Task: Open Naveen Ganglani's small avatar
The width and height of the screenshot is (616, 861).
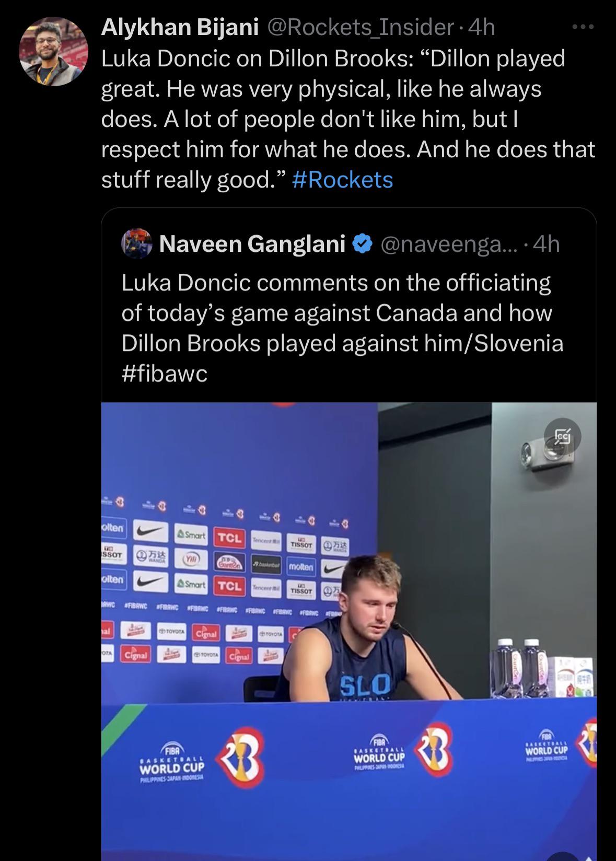Action: coord(136,243)
